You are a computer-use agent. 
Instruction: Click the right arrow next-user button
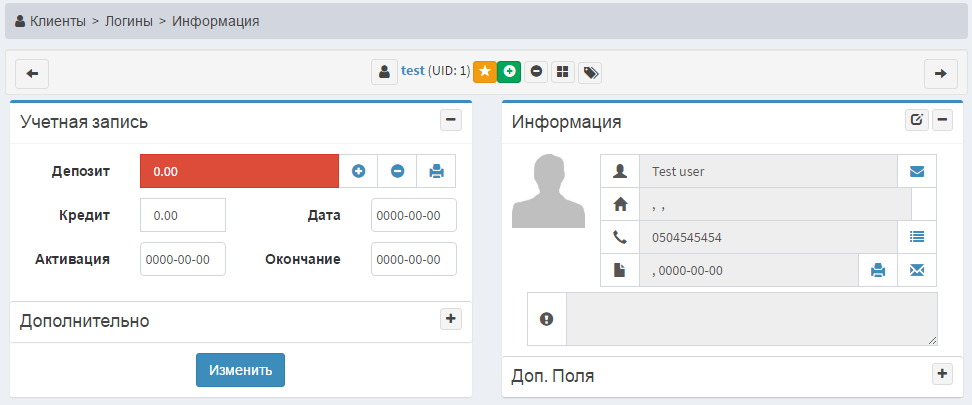(x=940, y=73)
